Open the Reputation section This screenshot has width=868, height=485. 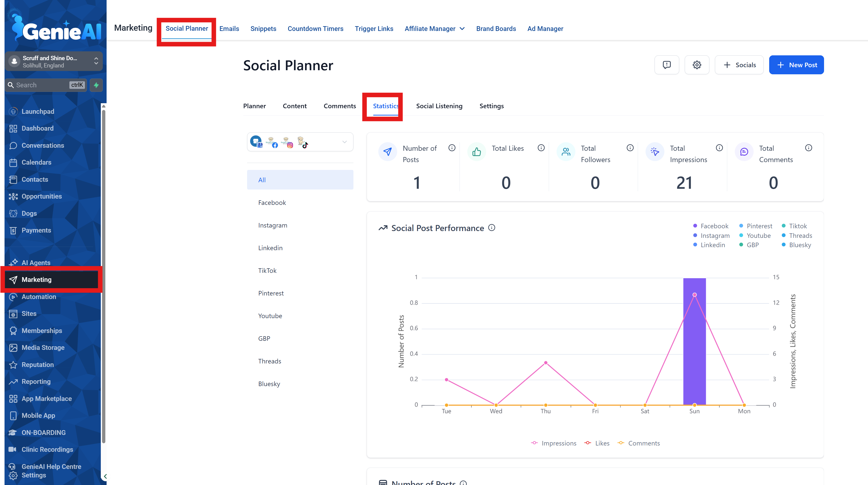pos(38,365)
